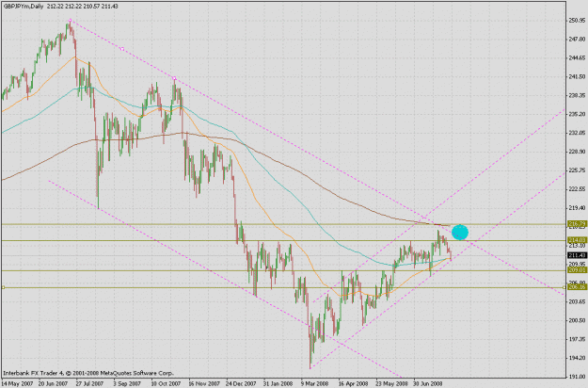Screen dimensions: 588x388
Task: Click the 244.65 price axis label
Action: point(577,57)
